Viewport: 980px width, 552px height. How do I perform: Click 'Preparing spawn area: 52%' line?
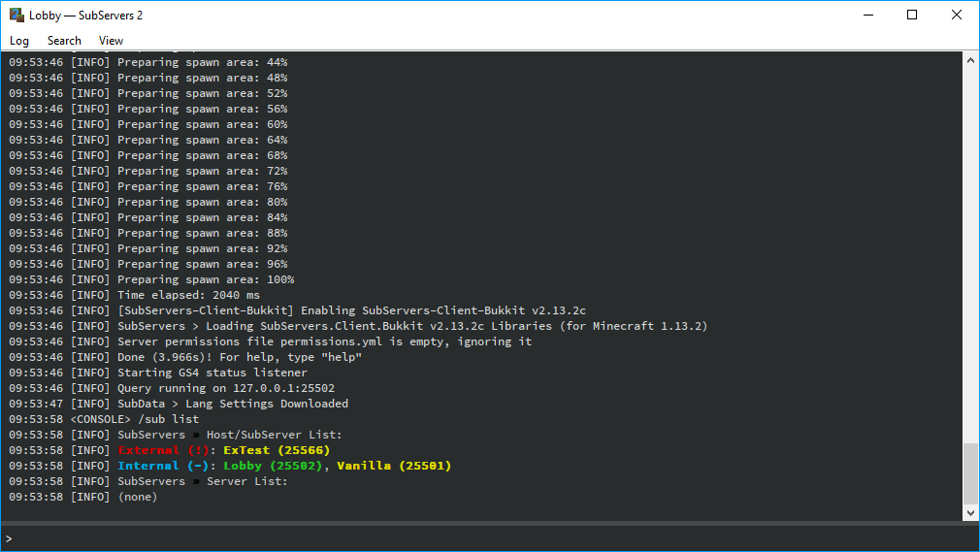point(148,93)
